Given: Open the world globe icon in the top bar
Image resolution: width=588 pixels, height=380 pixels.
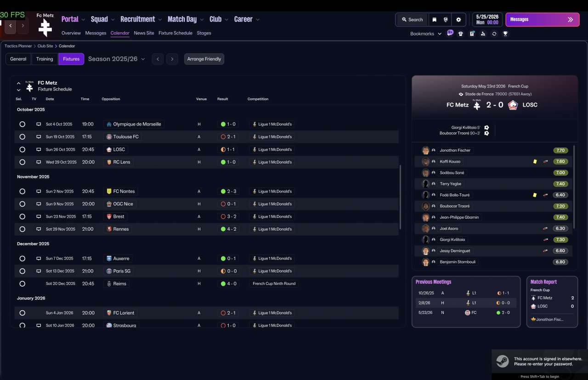Looking at the screenshot, I should pos(445,20).
